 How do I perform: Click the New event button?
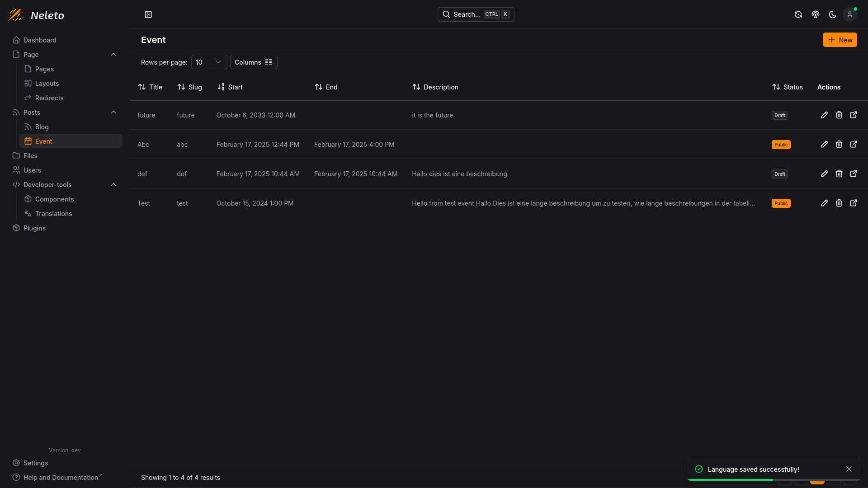click(840, 40)
